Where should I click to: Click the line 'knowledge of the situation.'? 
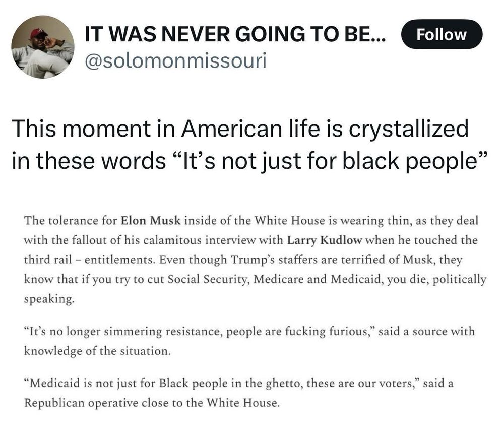point(97,351)
